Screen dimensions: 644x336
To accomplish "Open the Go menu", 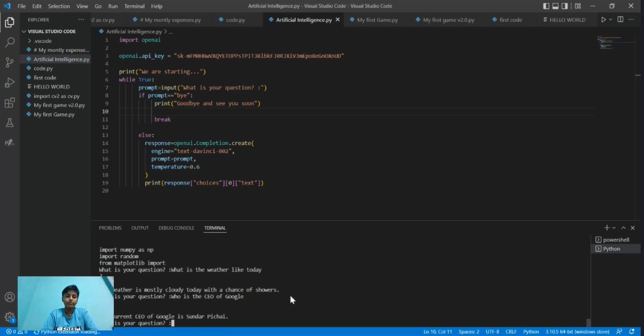I will 98,6.
